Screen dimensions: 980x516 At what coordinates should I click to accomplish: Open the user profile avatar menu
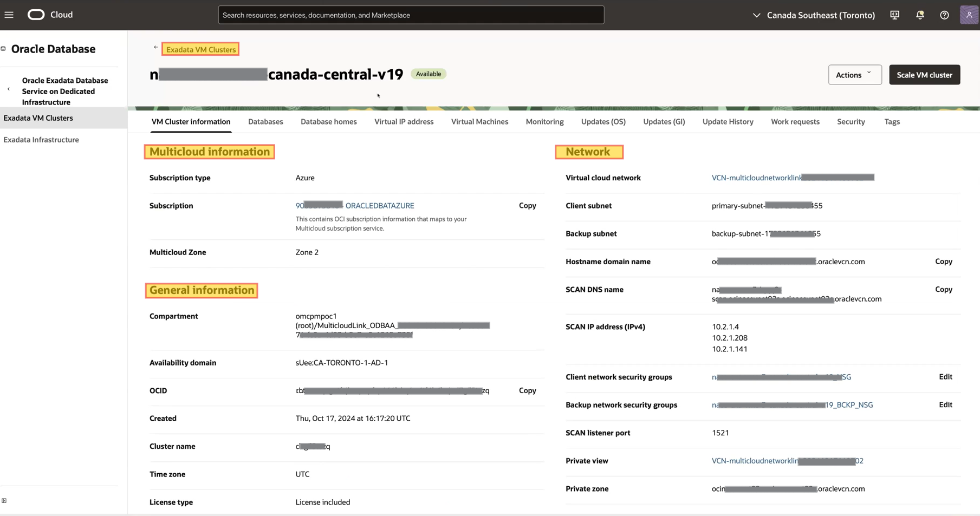[x=969, y=15]
